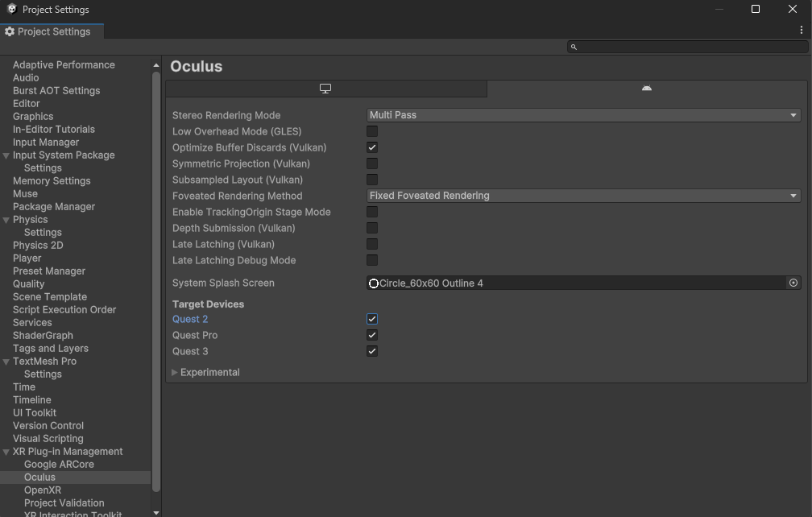This screenshot has height=517, width=812.
Task: Select Scene Template settings
Action: click(50, 297)
